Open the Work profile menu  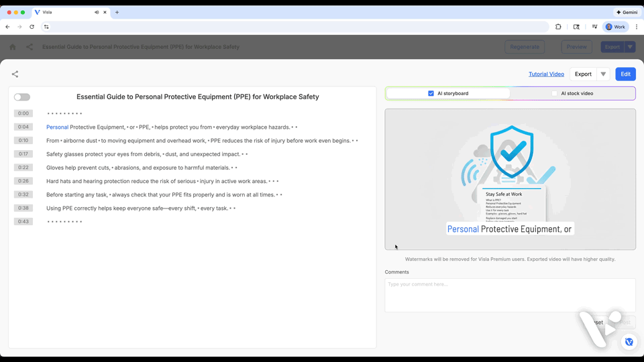pyautogui.click(x=615, y=27)
